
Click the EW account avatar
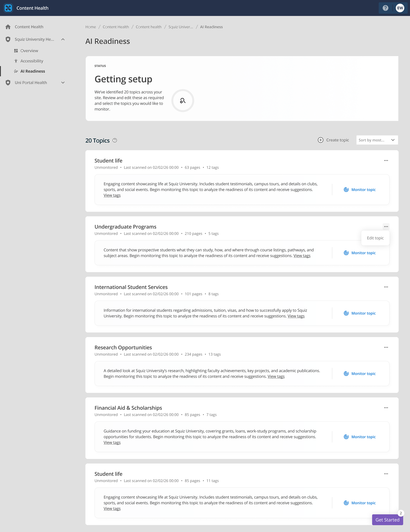pos(400,8)
